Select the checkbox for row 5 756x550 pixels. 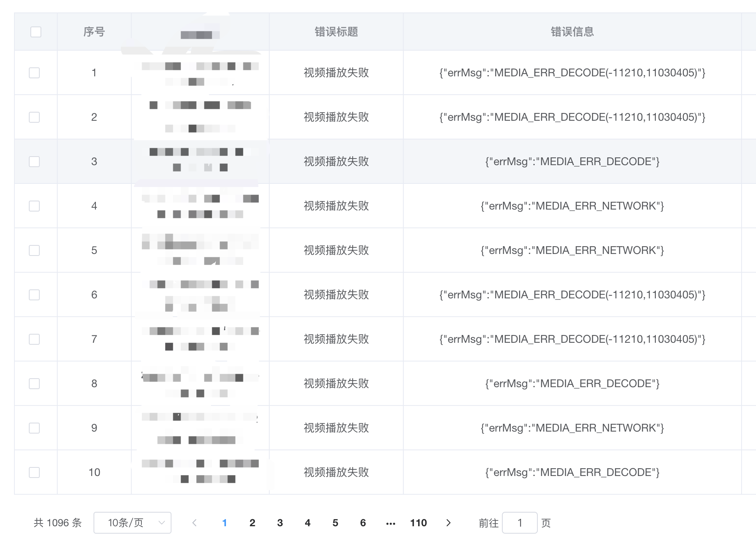(34, 250)
